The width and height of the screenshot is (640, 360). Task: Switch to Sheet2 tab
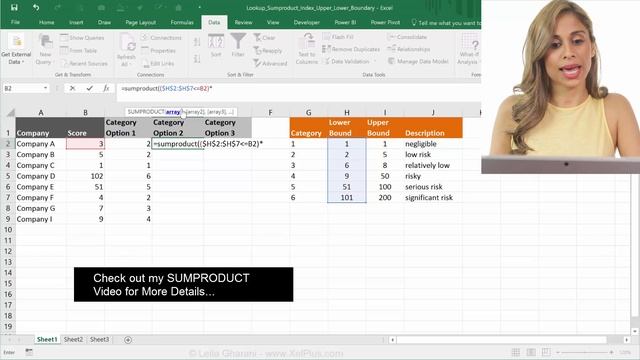(73, 339)
